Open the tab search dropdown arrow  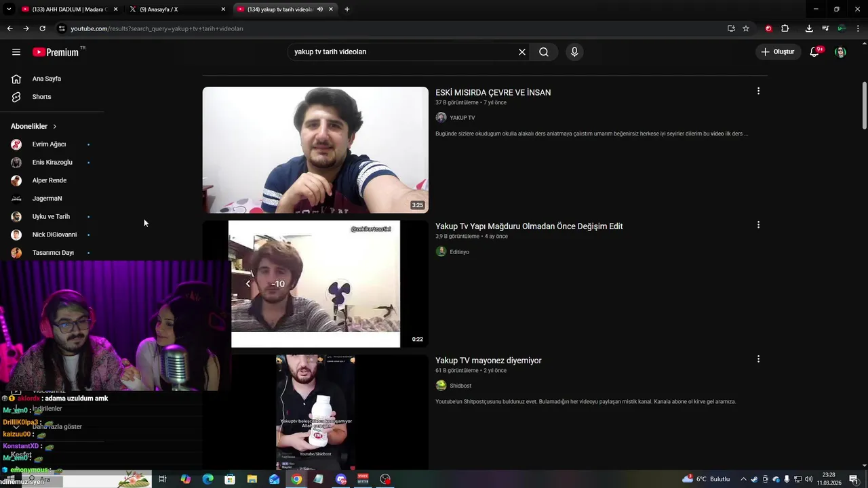pyautogui.click(x=9, y=9)
